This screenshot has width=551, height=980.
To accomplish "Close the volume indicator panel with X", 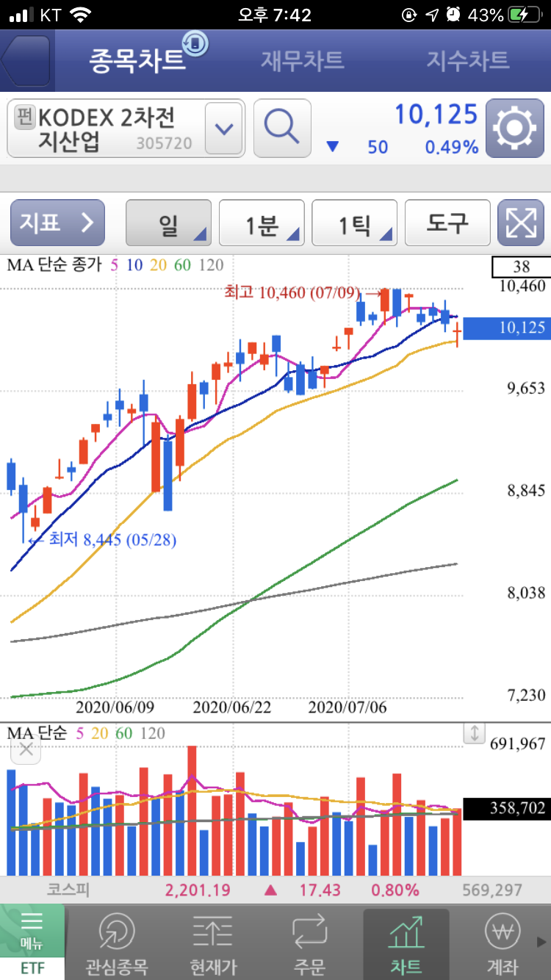I will (x=26, y=749).
